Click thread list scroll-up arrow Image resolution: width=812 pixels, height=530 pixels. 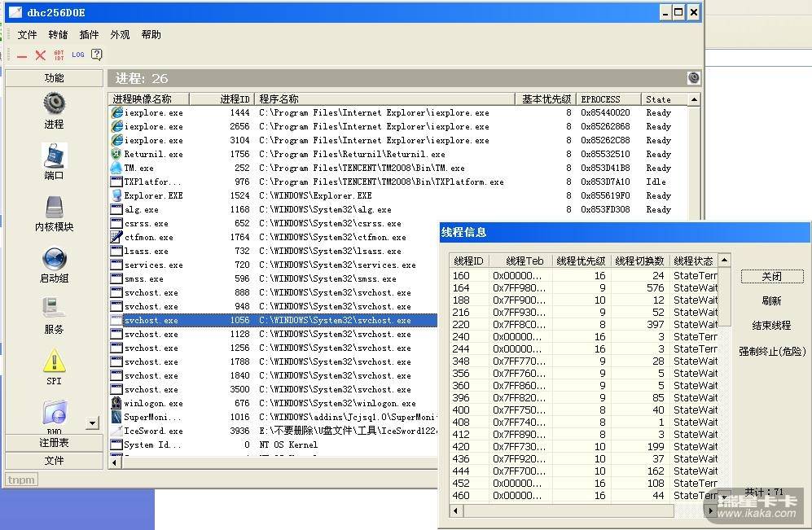pyautogui.click(x=725, y=261)
